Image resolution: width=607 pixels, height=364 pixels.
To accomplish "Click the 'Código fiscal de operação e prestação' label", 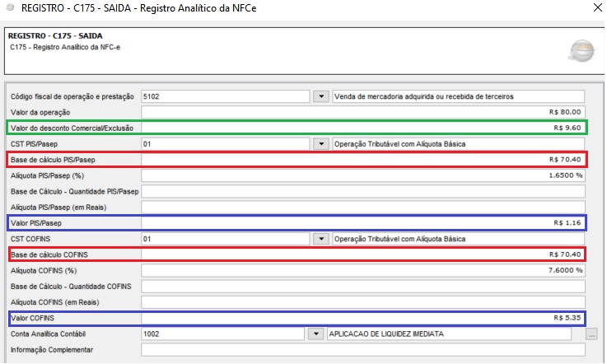I will click(72, 97).
